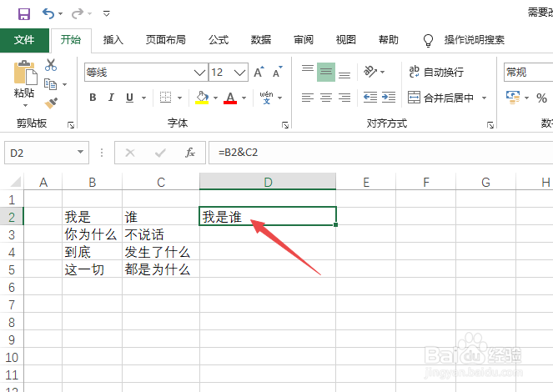Click the Enter checkmark in formula bar

160,153
